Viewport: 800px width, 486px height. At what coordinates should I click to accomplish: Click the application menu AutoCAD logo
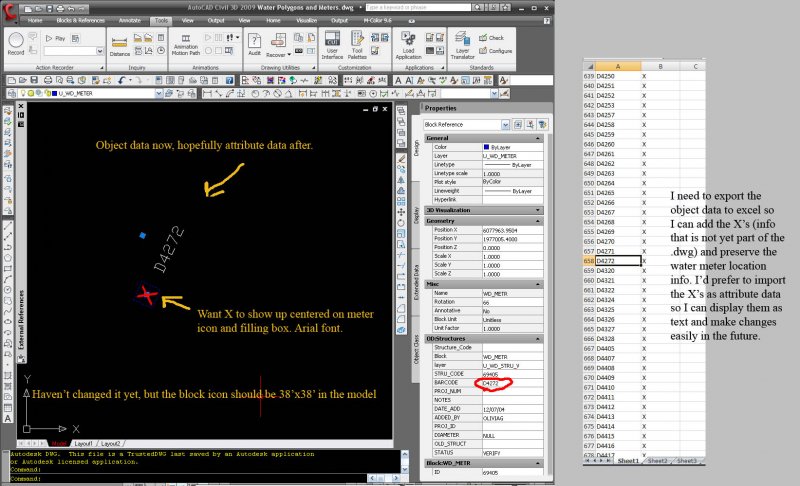[x=9, y=12]
